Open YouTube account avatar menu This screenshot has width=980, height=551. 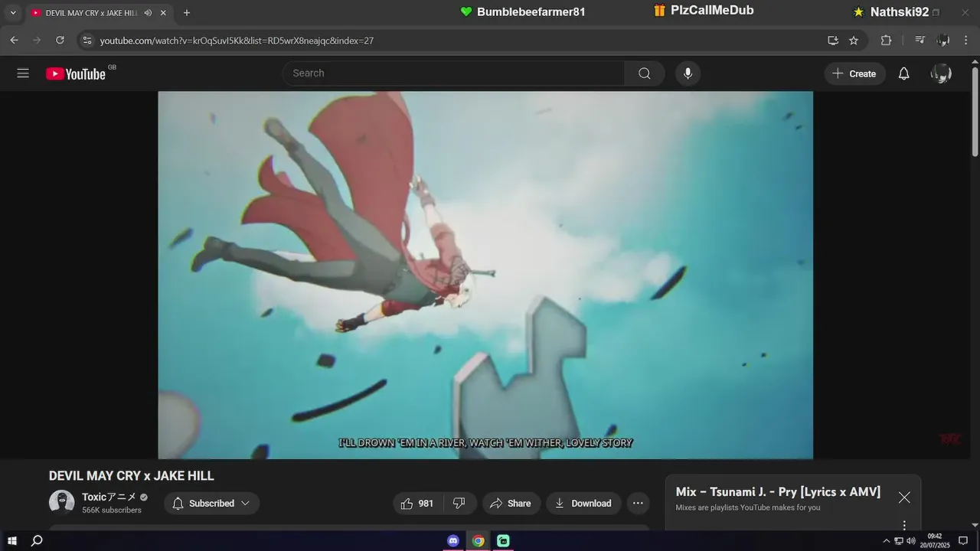coord(941,73)
